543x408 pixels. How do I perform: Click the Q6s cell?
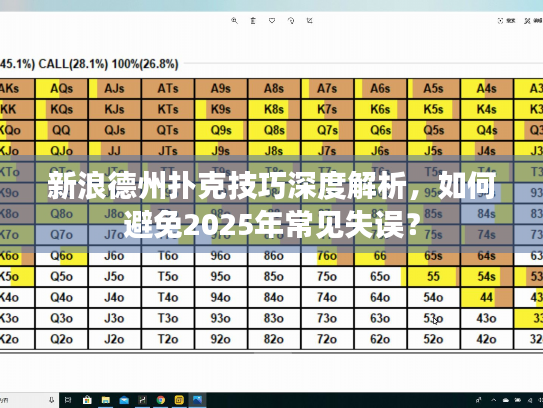coord(381,130)
